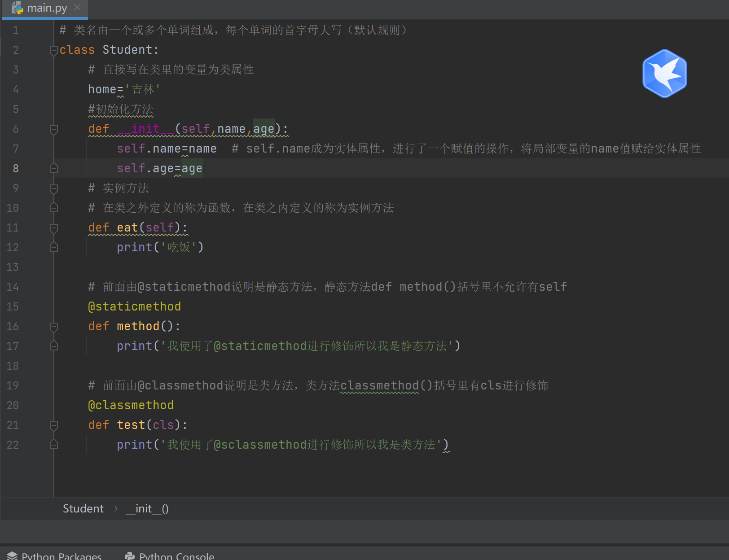Click the __init__ method name
The image size is (729, 560).
pos(145,129)
